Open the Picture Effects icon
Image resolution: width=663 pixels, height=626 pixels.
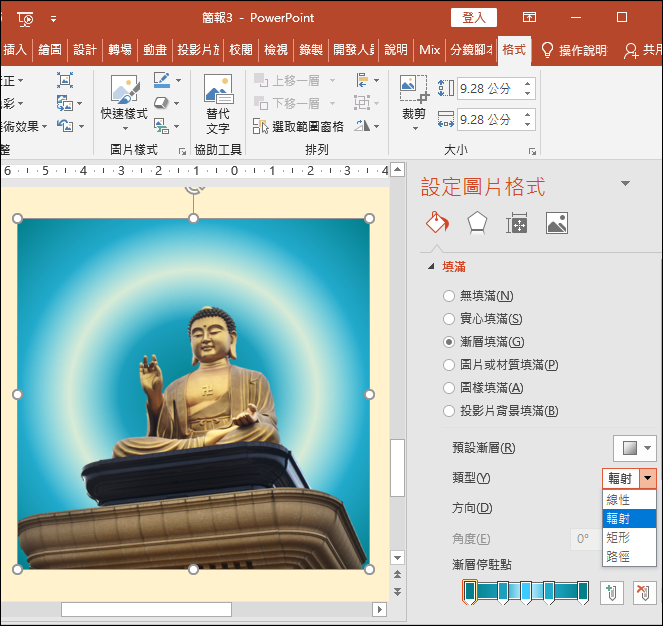point(161,103)
